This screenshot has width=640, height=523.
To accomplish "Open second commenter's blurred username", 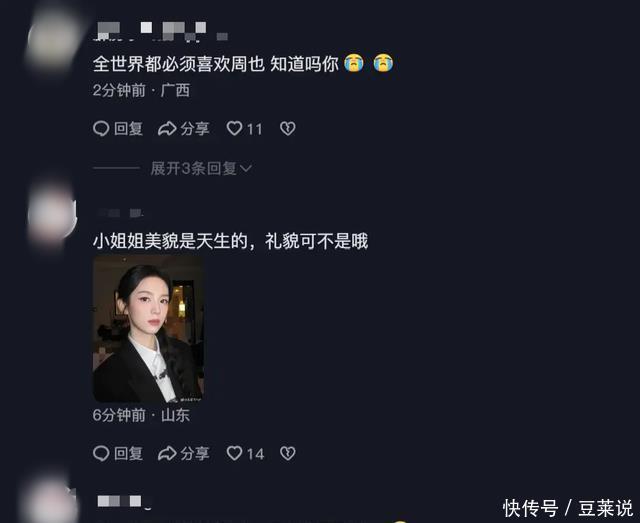I will pyautogui.click(x=119, y=213).
